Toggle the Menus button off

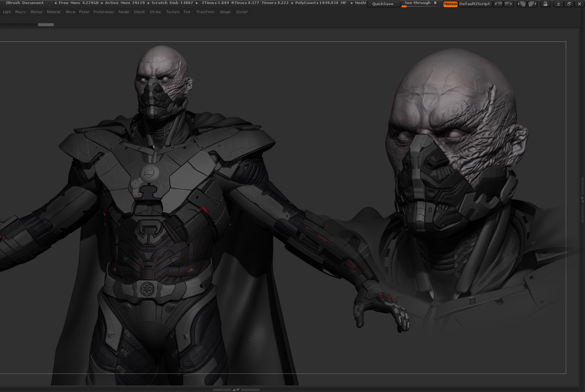[x=450, y=4]
